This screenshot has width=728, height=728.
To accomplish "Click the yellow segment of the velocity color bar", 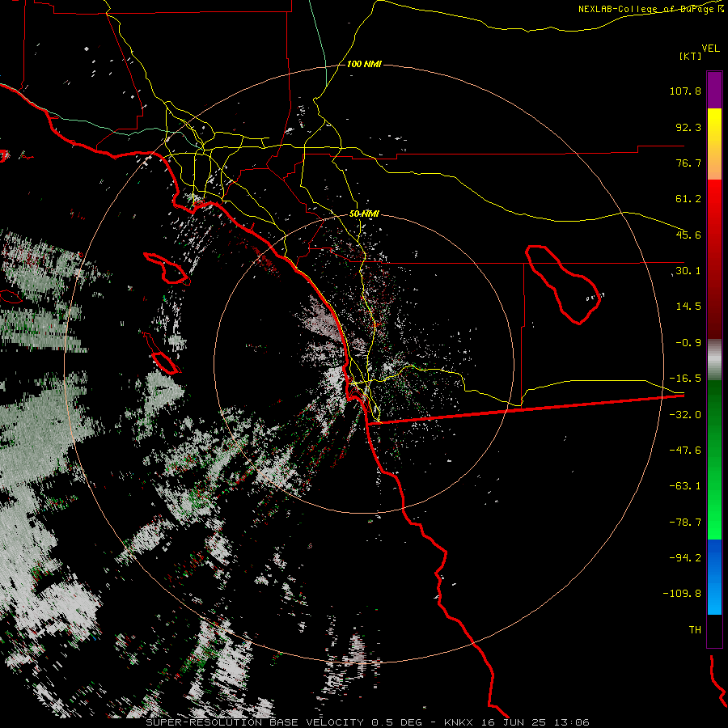I will (714, 125).
